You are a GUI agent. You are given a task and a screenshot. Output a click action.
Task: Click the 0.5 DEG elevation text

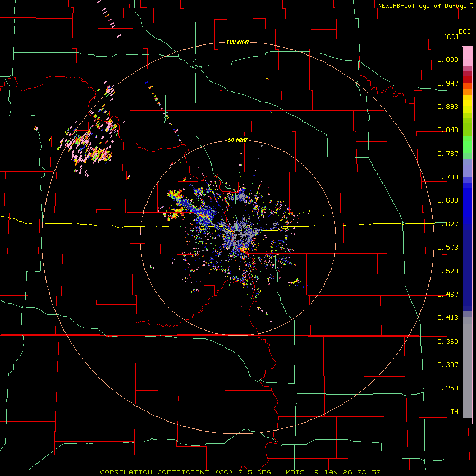255,472
